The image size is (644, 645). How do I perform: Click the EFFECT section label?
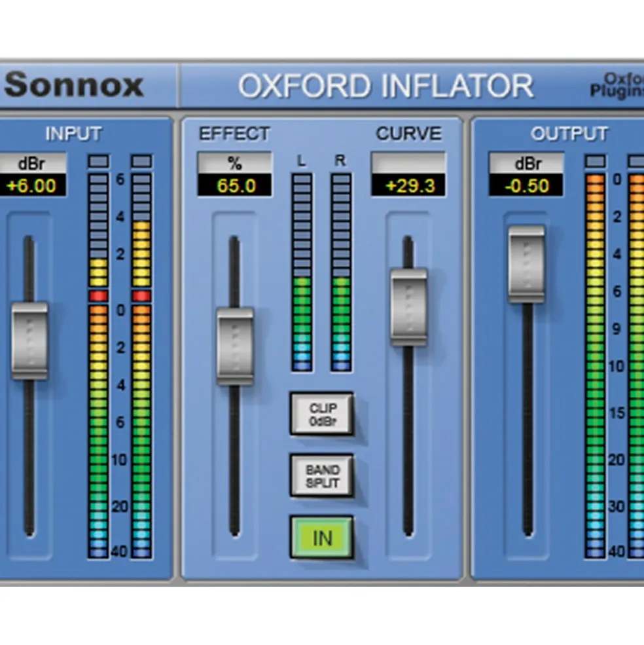pos(234,134)
